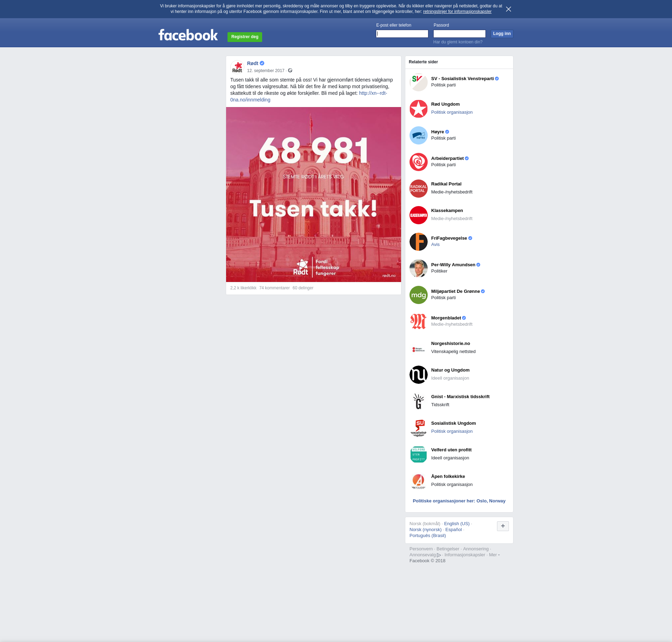
Task: Open the Rød Ungdom name link
Action: coord(445,104)
